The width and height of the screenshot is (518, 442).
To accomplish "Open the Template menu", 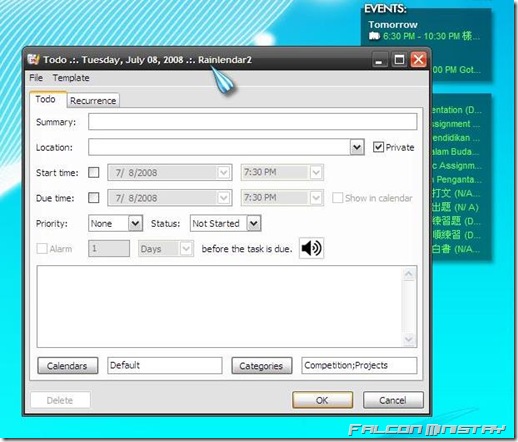I will coord(71,78).
